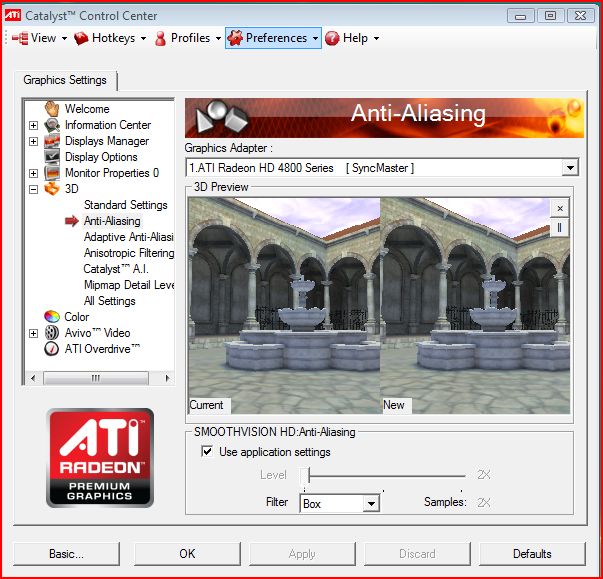Collapse the 3D tree node
This screenshot has height=579, width=603.
pyautogui.click(x=33, y=189)
